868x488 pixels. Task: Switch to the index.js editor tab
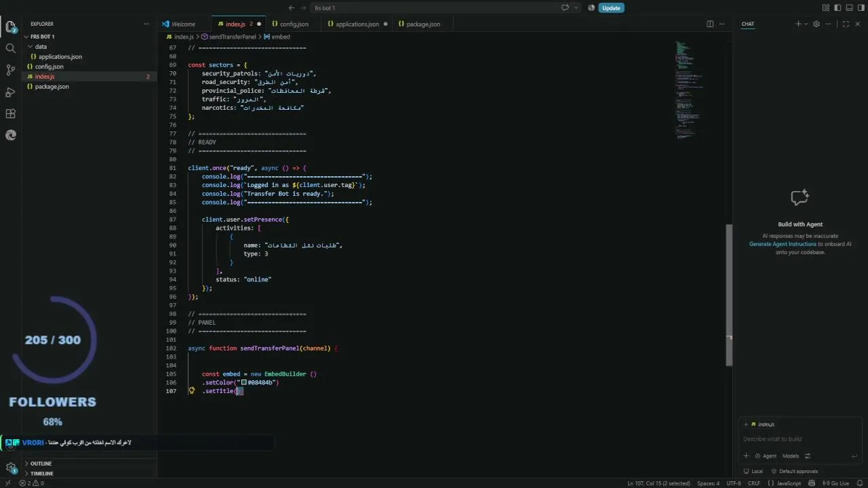coord(238,24)
